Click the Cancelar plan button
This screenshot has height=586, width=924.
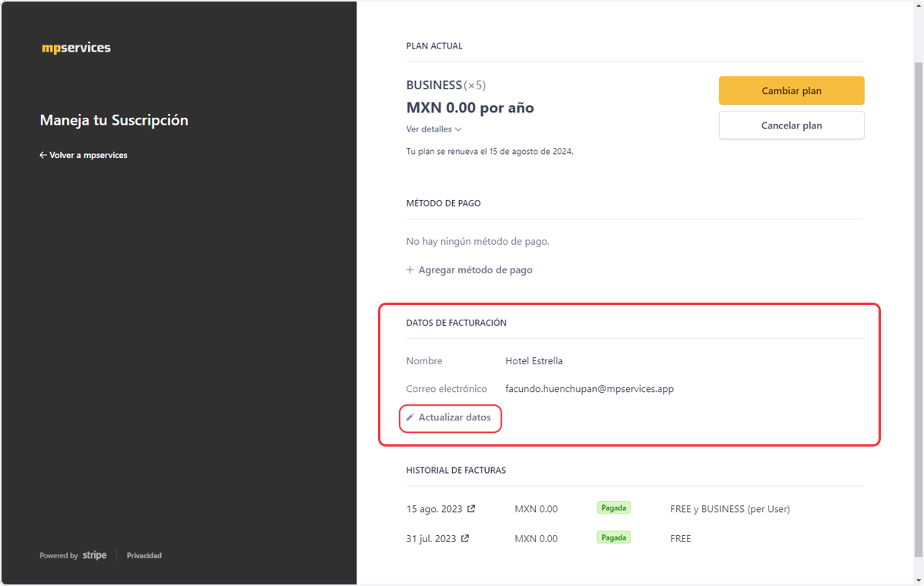coord(792,126)
